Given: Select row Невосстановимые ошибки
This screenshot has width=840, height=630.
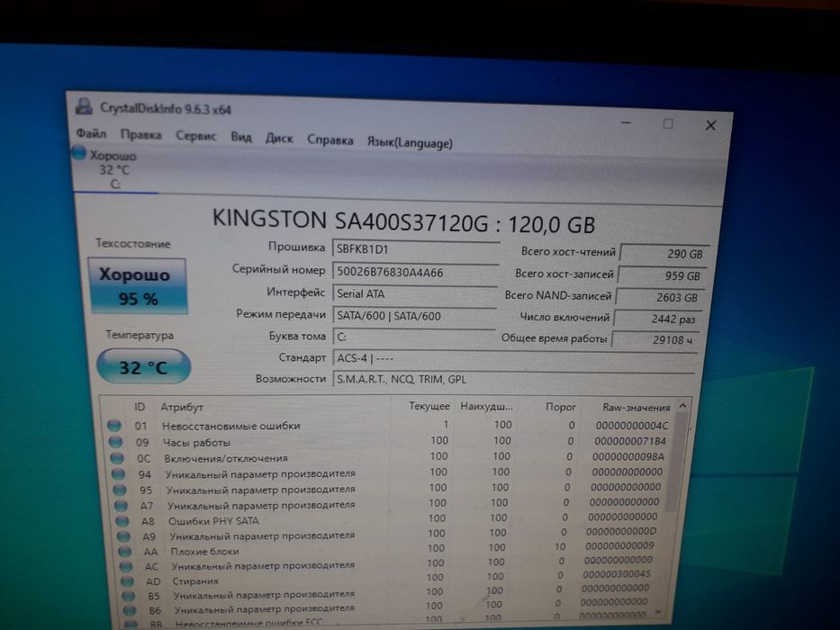Looking at the screenshot, I should [388, 426].
